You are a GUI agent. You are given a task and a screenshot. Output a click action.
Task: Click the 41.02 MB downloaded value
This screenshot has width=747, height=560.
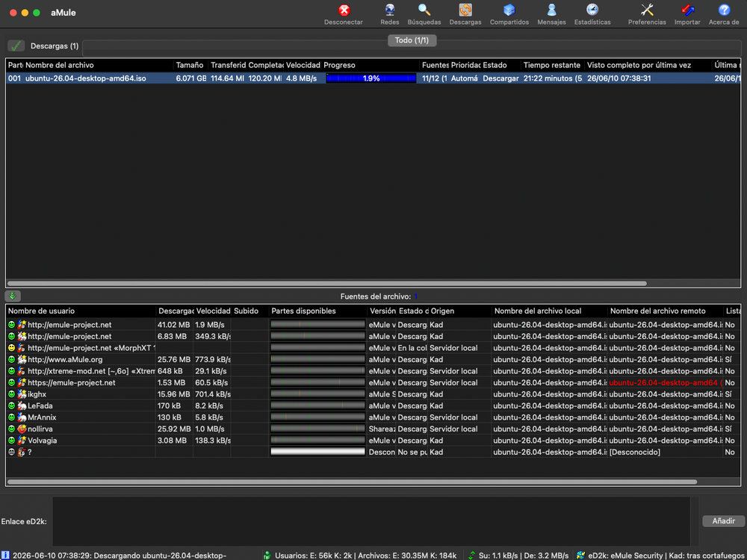173,325
